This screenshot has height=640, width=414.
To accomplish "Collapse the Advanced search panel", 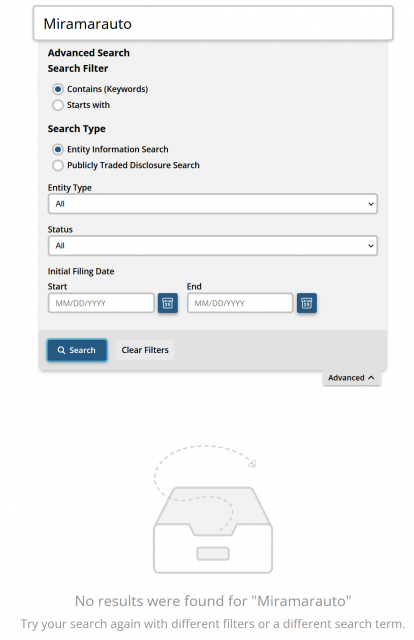I will [x=352, y=378].
